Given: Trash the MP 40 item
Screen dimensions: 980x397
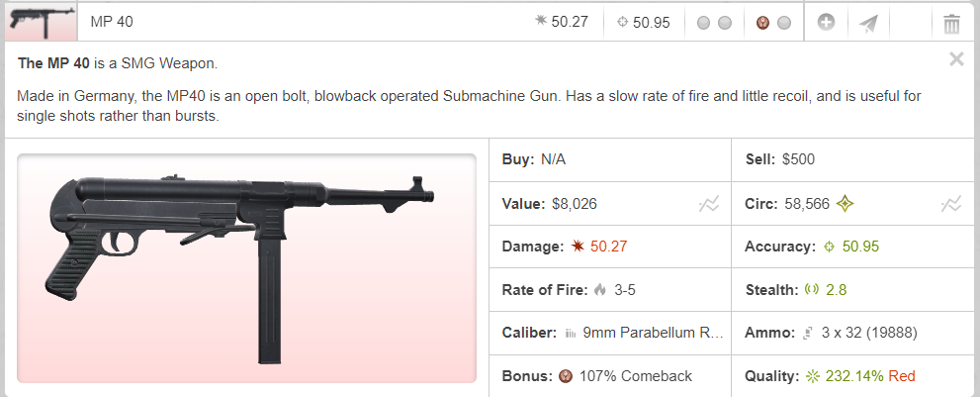Looking at the screenshot, I should click(951, 23).
